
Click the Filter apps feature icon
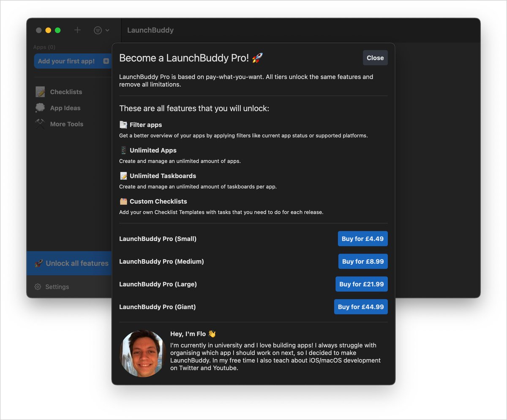(x=123, y=125)
